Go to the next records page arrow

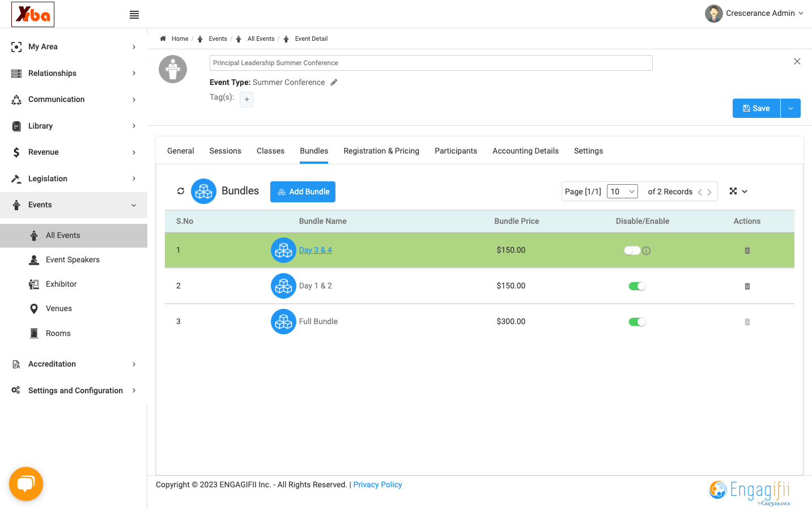pos(709,192)
